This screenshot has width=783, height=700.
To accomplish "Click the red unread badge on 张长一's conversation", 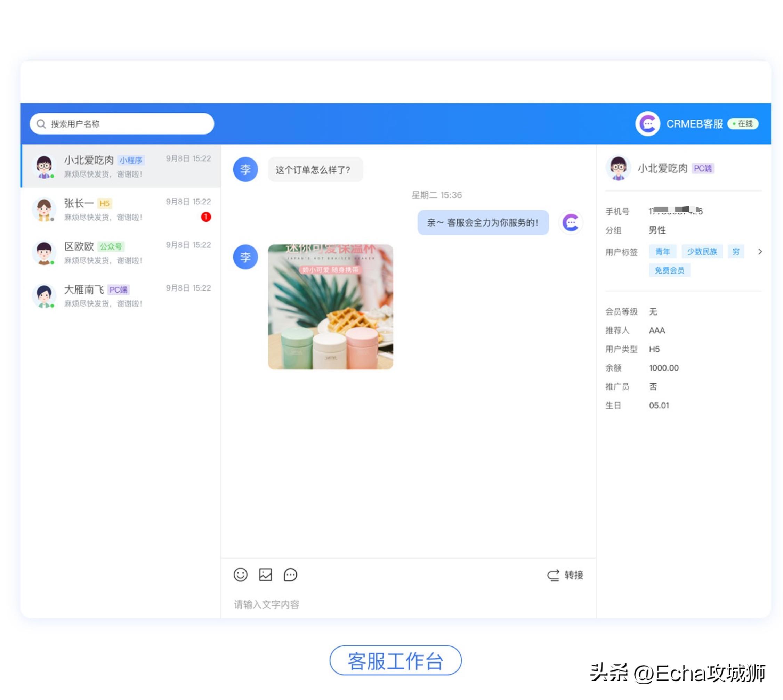I will [207, 217].
